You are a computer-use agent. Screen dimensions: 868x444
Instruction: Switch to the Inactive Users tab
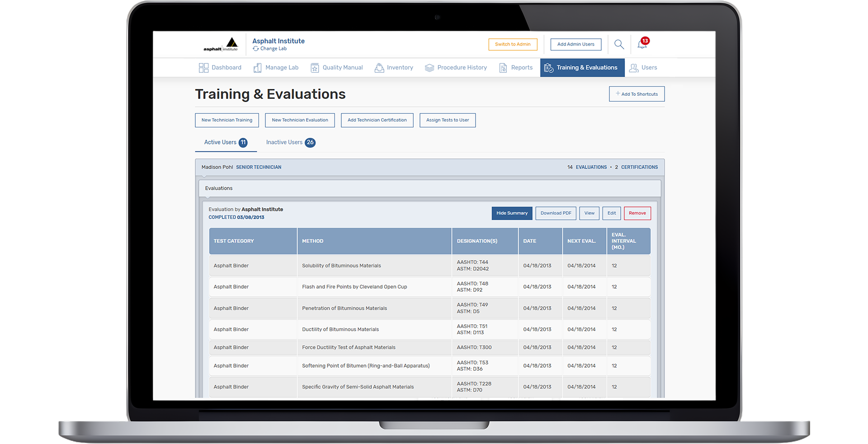click(x=290, y=142)
